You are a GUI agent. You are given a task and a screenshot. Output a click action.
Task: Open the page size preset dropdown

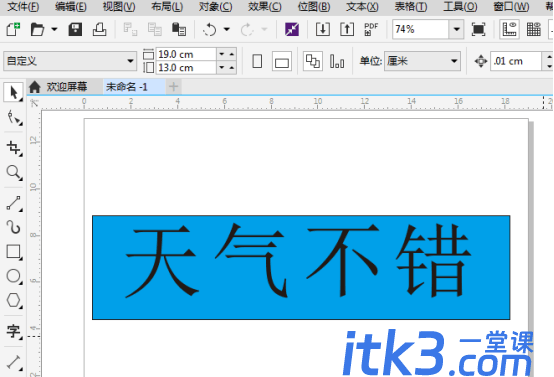[x=70, y=61]
